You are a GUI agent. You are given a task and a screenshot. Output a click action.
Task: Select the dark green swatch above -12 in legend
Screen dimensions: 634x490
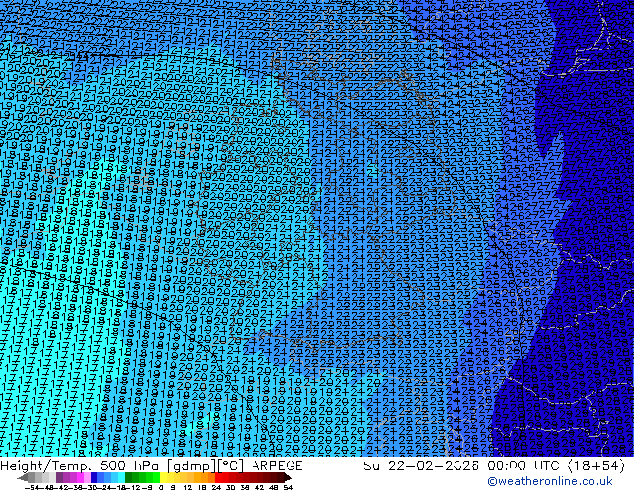(128, 477)
